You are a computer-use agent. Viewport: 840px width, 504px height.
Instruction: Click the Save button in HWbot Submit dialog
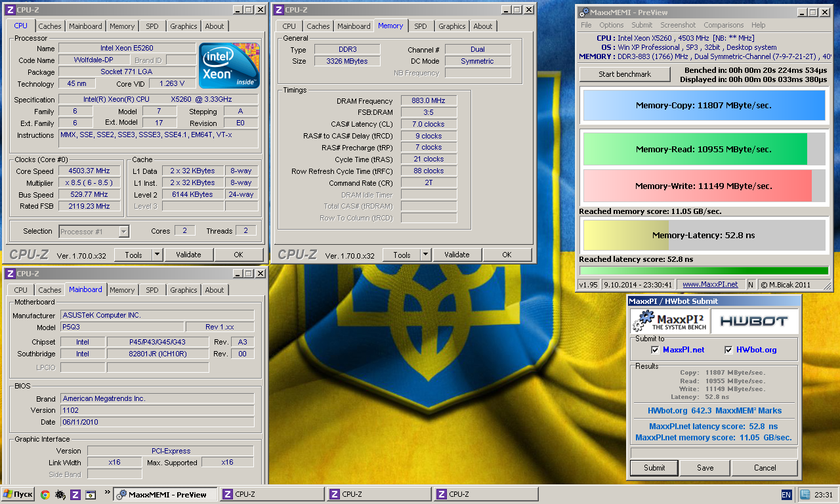pyautogui.click(x=705, y=468)
